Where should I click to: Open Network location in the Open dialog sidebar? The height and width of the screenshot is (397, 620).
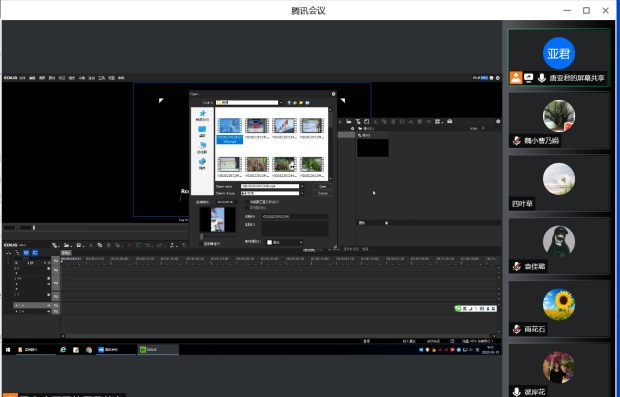click(x=202, y=163)
